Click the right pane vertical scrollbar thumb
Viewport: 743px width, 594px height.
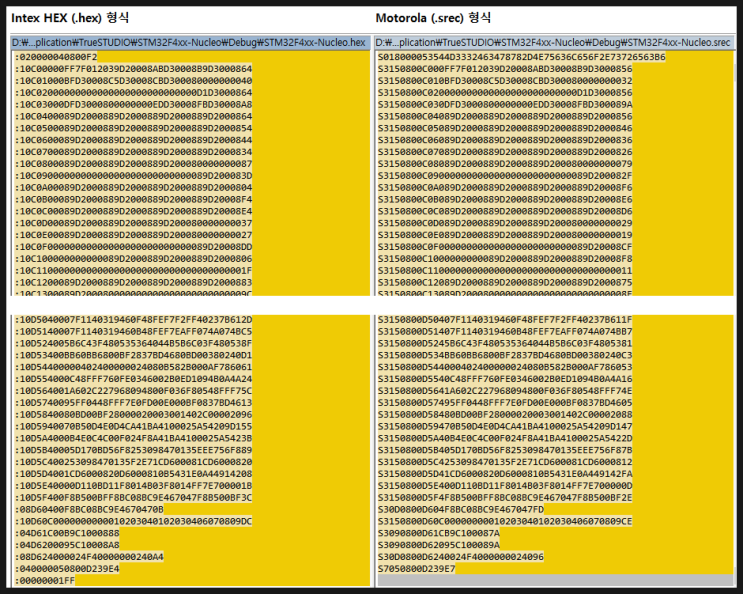[x=735, y=72]
